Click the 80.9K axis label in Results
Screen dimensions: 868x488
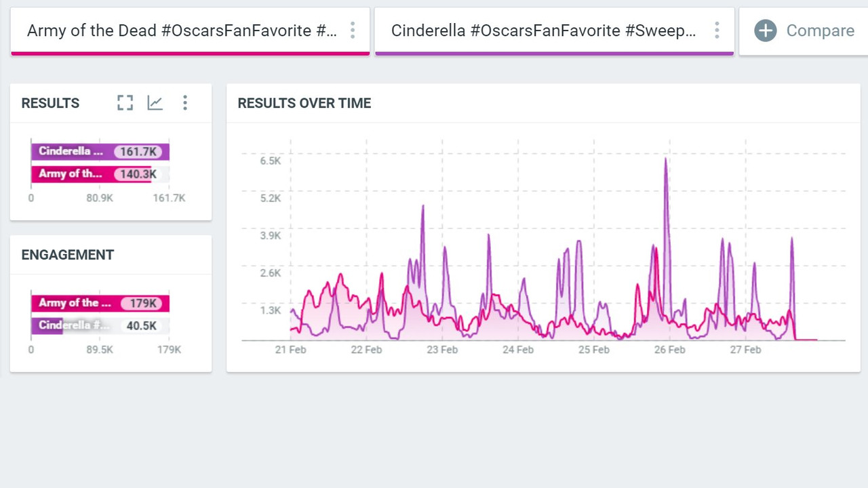pyautogui.click(x=100, y=198)
